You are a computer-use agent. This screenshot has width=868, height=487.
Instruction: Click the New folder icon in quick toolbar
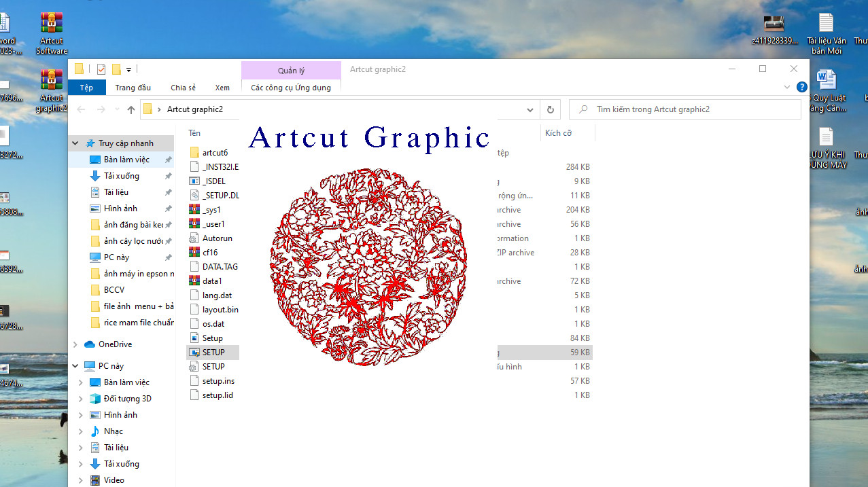116,69
